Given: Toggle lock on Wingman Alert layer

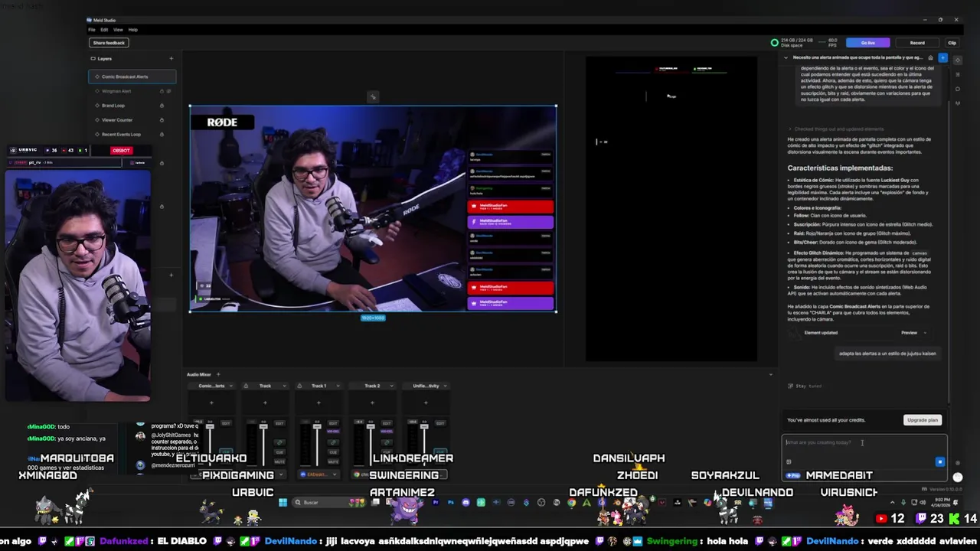Looking at the screenshot, I should pos(162,91).
